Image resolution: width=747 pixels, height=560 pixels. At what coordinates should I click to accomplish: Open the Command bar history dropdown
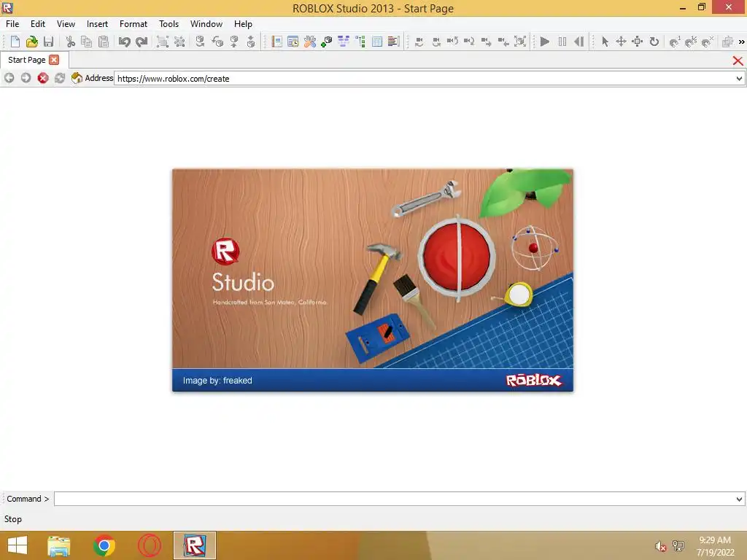pyautogui.click(x=739, y=499)
